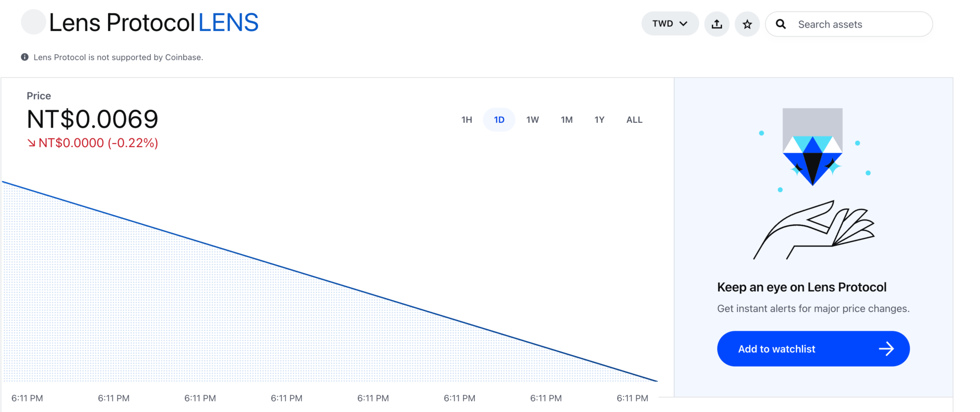Focus the Search assets field
Screen dimensions: 980x412
[x=849, y=24]
